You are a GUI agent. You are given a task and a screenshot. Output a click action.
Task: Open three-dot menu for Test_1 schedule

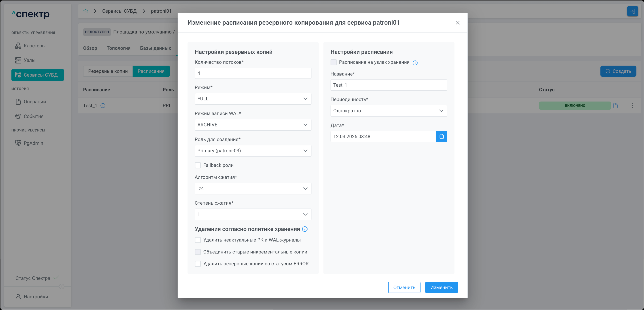pos(632,106)
